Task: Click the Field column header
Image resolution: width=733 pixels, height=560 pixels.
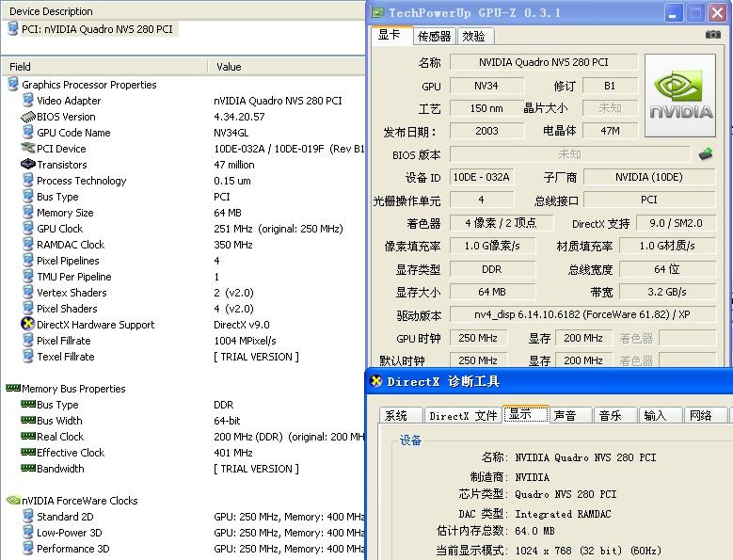Action: (x=104, y=67)
